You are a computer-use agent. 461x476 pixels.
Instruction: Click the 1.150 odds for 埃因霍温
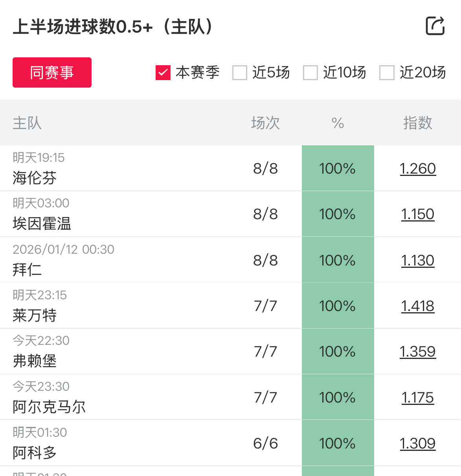point(417,214)
